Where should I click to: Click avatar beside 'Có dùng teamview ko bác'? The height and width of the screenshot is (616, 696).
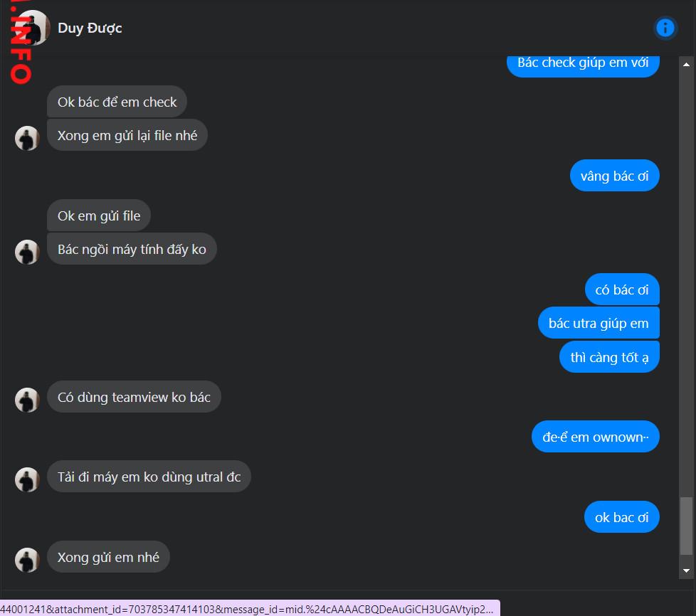27,400
